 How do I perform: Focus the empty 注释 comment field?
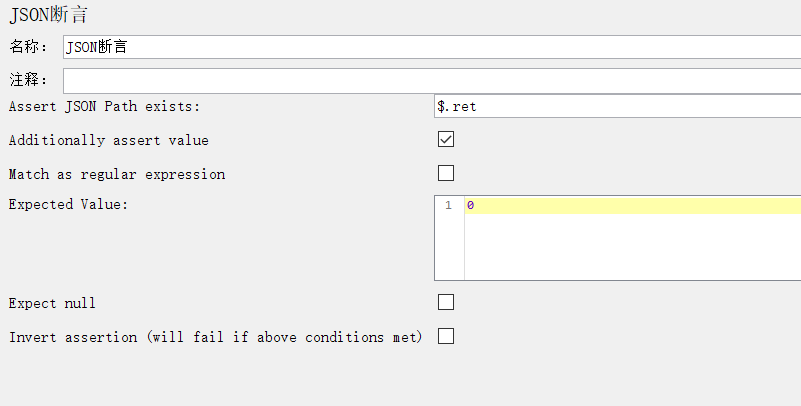click(x=430, y=80)
